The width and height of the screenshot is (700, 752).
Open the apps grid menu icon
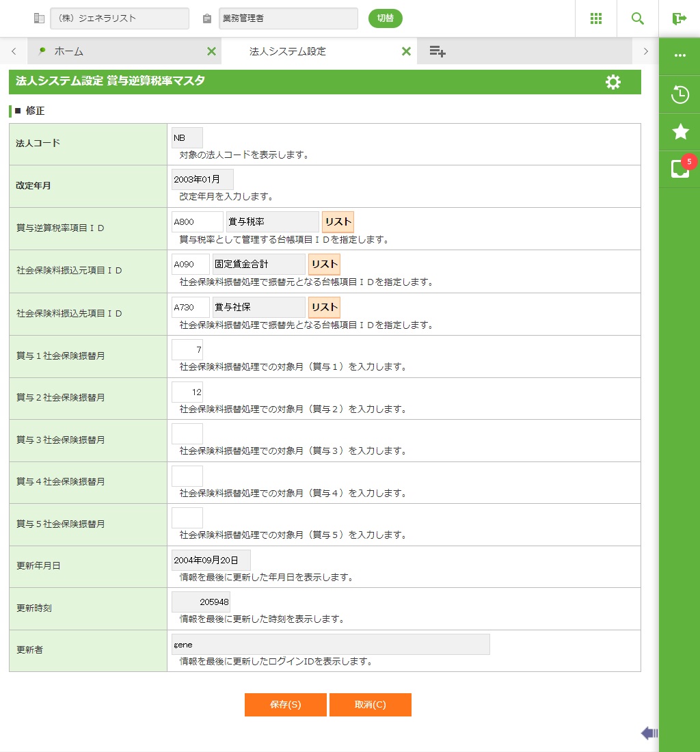click(595, 18)
